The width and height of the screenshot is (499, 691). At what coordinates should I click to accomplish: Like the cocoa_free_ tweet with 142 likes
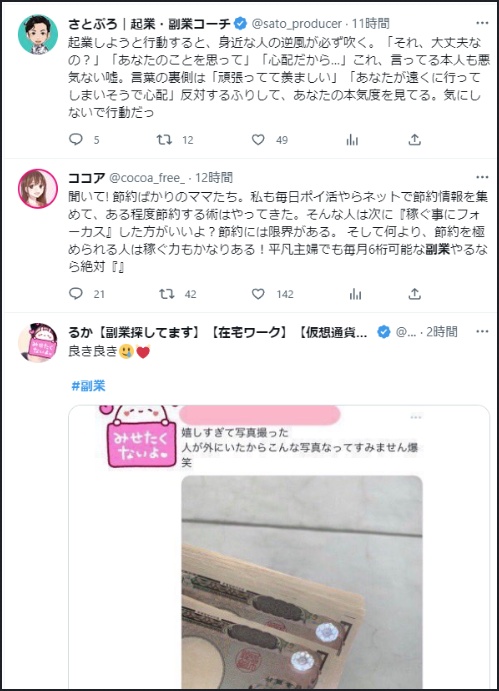pyautogui.click(x=258, y=293)
